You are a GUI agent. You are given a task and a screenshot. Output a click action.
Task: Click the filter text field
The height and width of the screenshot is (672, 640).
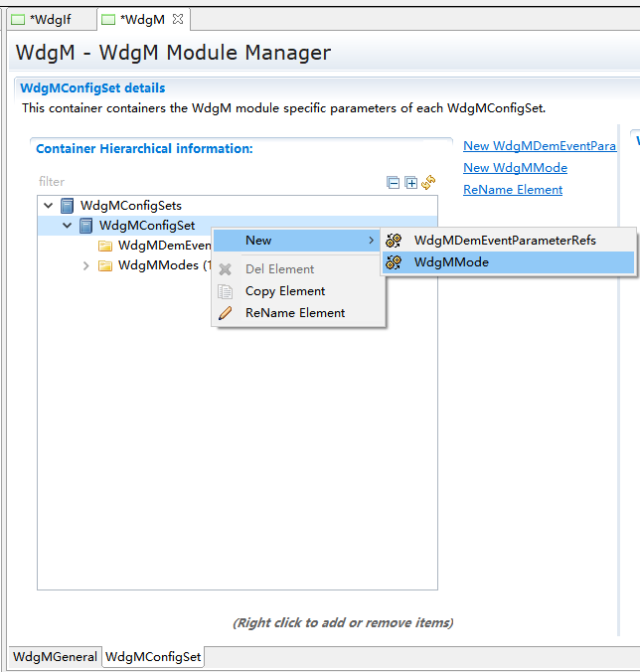pyautogui.click(x=199, y=182)
